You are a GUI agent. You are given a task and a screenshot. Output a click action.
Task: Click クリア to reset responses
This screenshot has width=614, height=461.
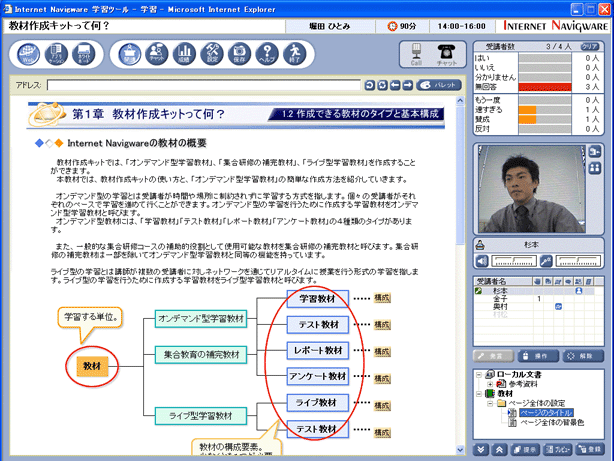point(590,47)
